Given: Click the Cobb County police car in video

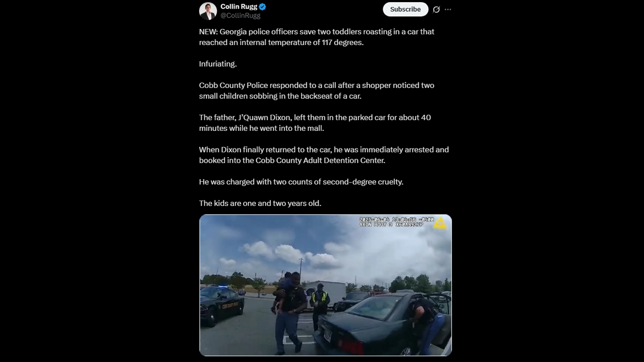Looking at the screenshot, I should coord(222,306).
